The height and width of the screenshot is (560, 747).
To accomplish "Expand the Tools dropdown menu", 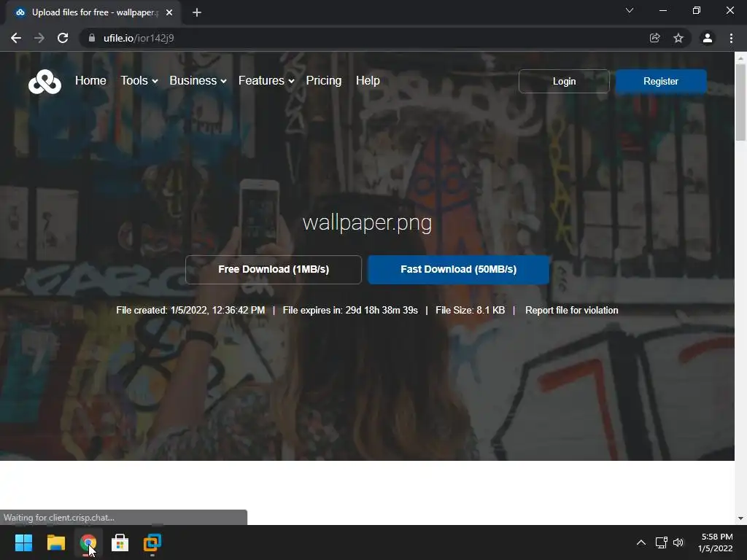I will [139, 80].
